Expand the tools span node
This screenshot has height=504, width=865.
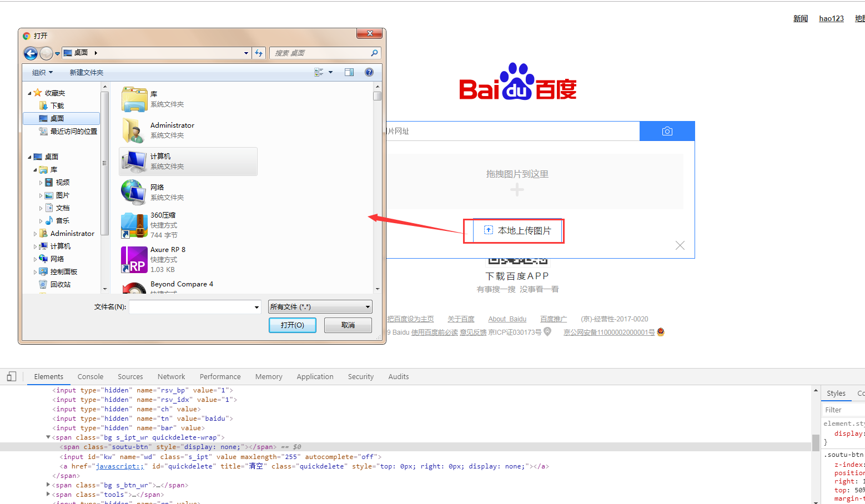[x=48, y=495]
